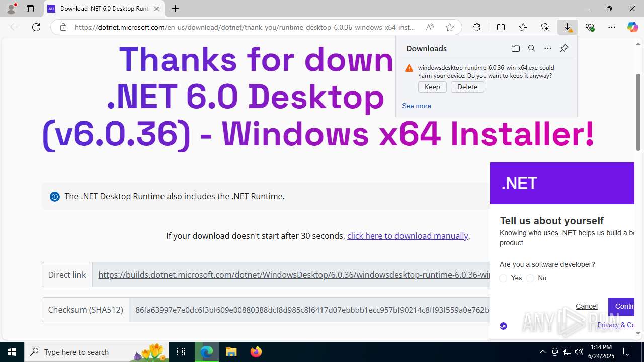Refresh the current page

pos(36,27)
